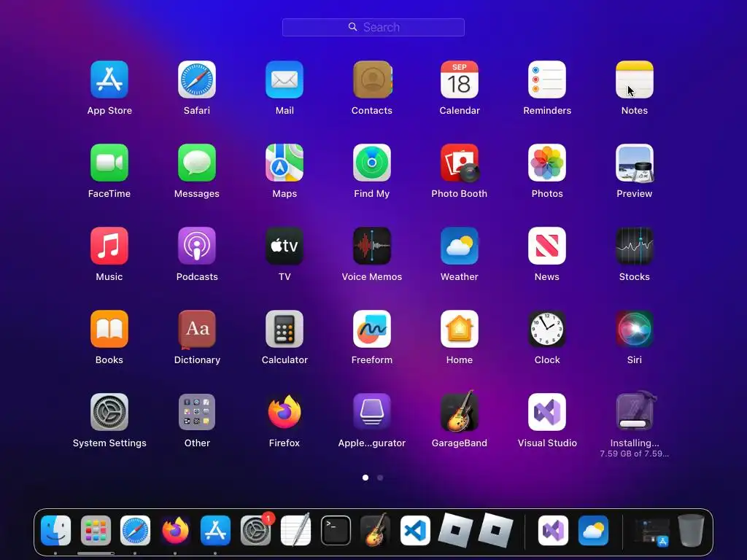Launch the Reminders app
This screenshot has height=560, width=747.
coord(547,79)
